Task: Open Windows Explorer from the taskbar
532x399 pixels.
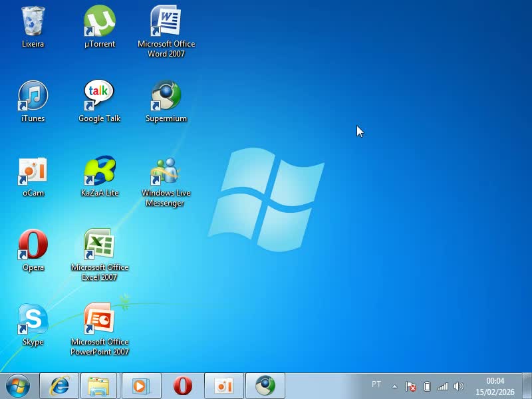Action: tap(99, 386)
